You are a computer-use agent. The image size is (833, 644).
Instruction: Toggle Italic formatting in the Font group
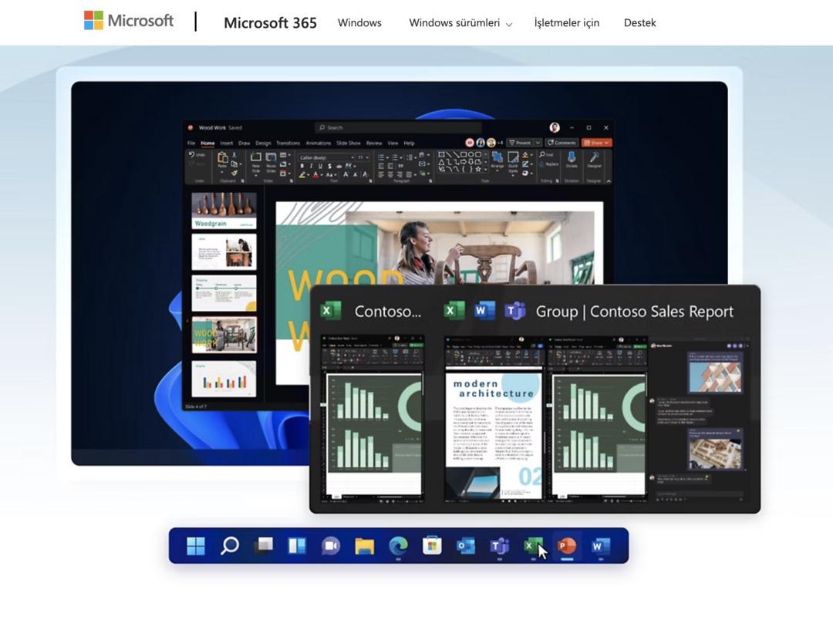click(312, 167)
